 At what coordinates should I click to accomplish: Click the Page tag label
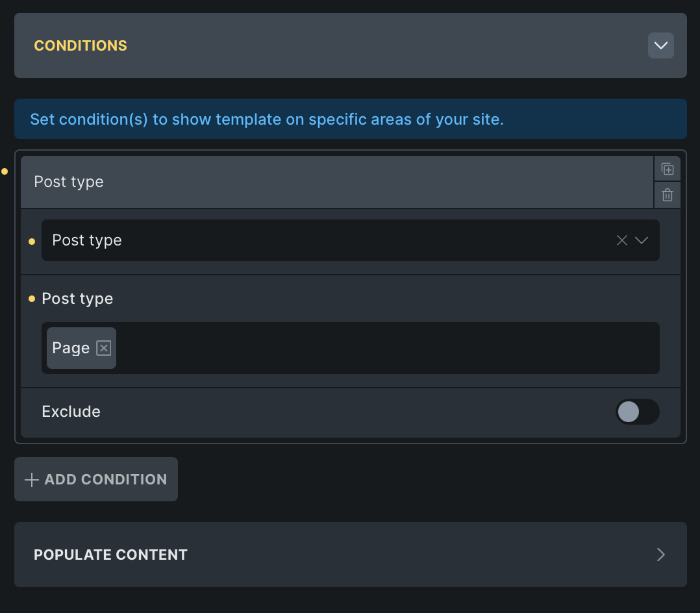[x=70, y=348]
